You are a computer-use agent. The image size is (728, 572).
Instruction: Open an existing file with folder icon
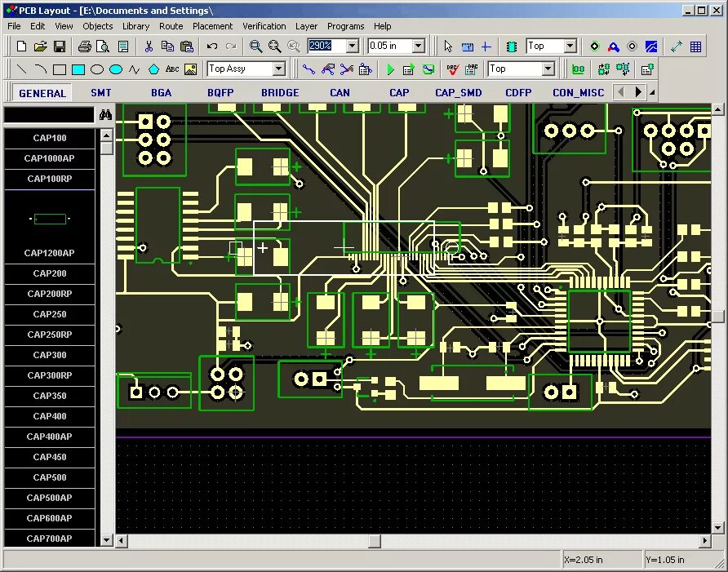click(x=40, y=46)
